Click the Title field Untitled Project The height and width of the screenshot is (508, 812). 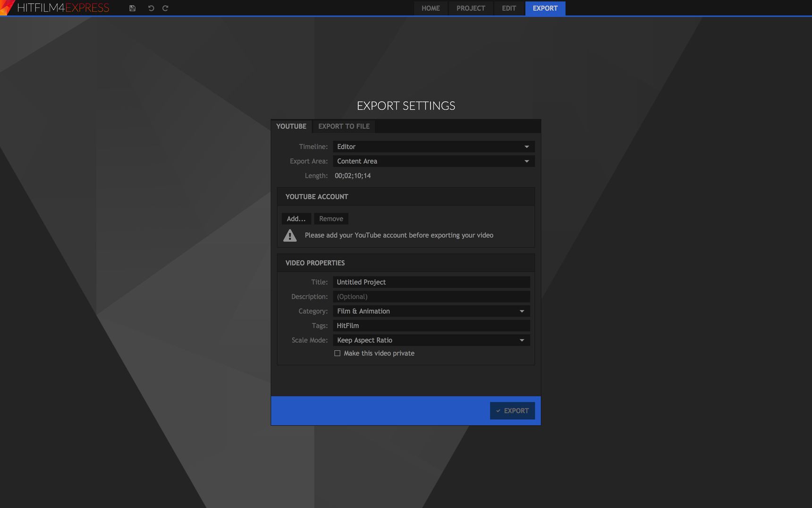pos(431,282)
